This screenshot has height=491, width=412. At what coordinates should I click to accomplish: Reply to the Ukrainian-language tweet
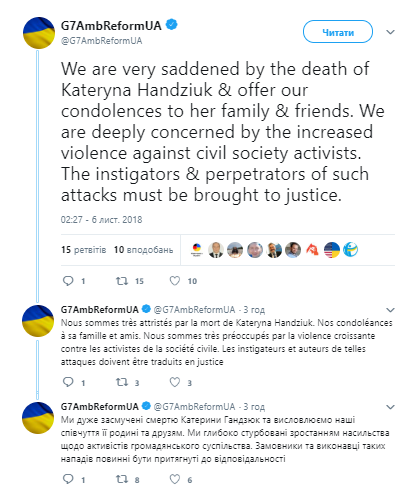[68, 479]
